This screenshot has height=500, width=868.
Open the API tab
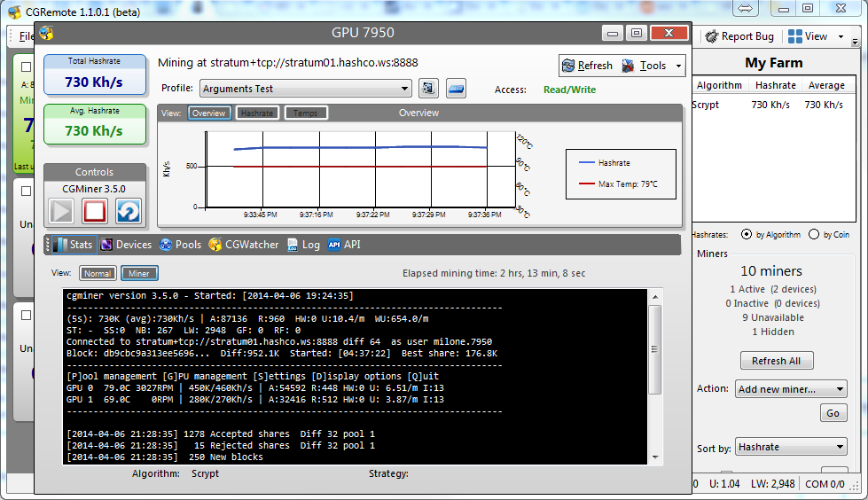coord(344,245)
